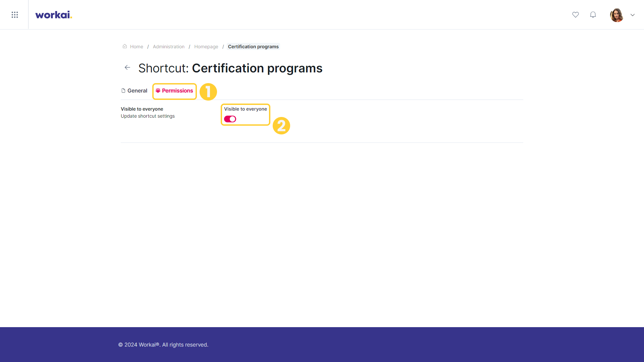Disable the Visible to everyone toggle
Viewport: 644px width, 362px height.
click(230, 119)
